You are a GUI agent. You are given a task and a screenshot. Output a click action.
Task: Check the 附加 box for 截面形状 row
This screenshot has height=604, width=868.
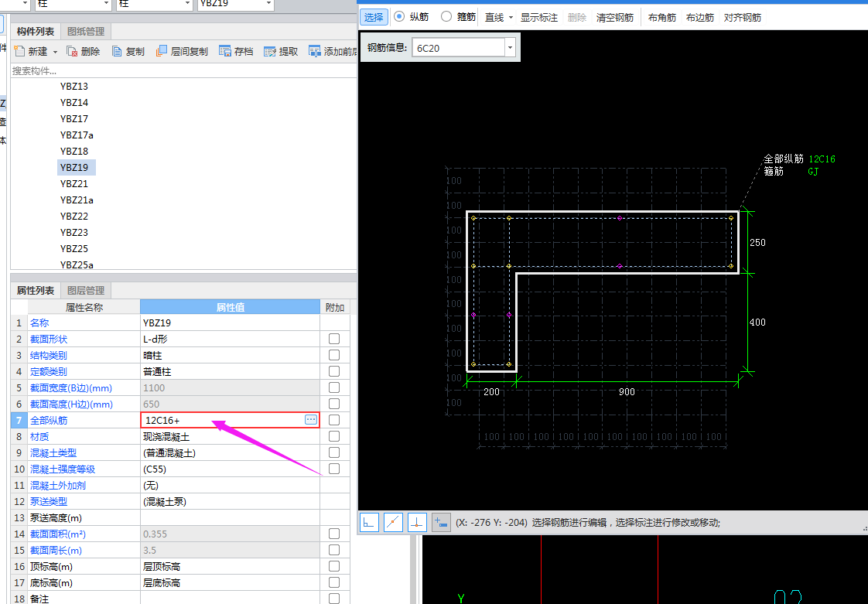coord(334,339)
